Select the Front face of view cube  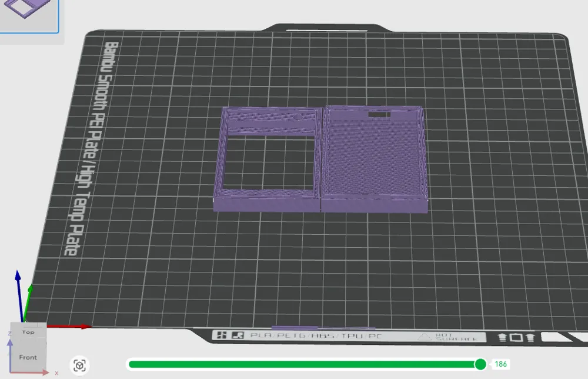tap(28, 357)
